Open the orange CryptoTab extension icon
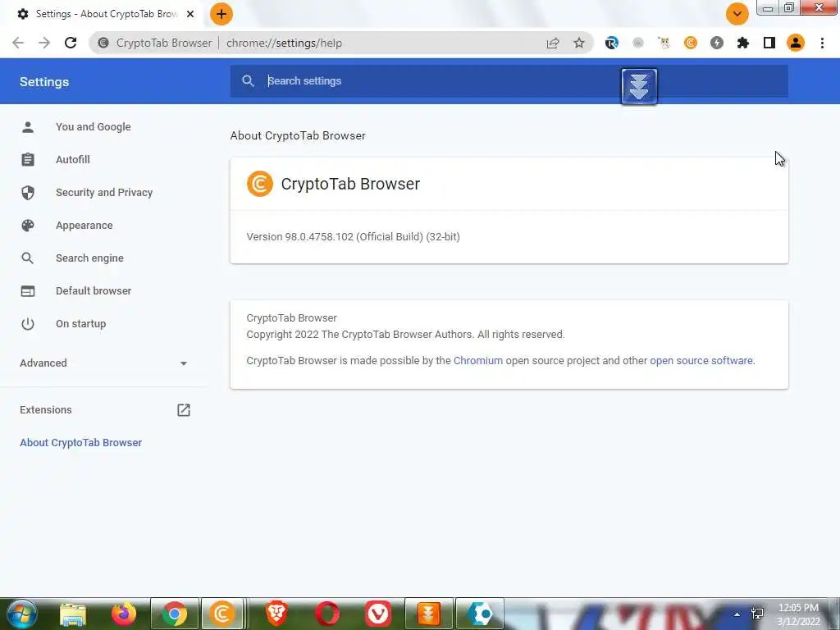This screenshot has width=840, height=630. point(691,43)
